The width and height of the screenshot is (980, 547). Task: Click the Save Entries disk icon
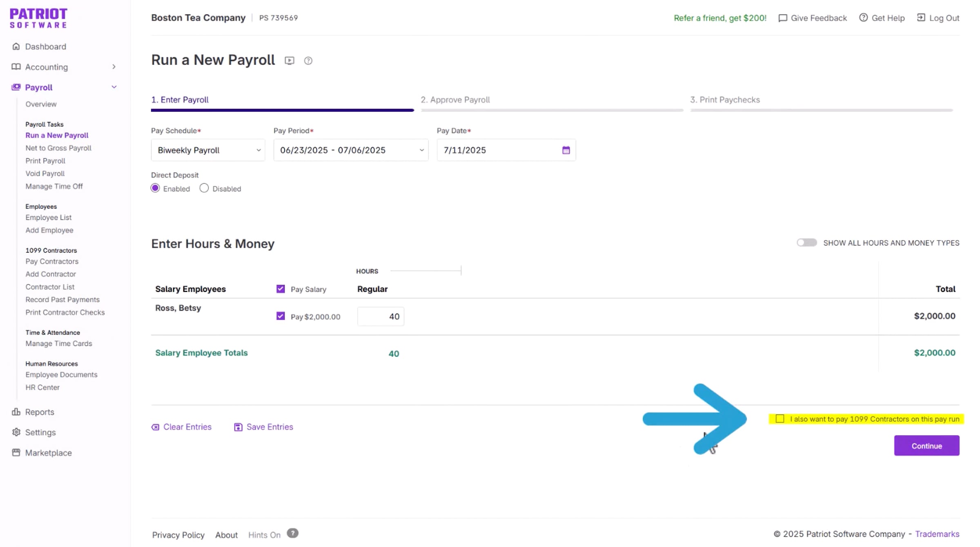(x=238, y=427)
